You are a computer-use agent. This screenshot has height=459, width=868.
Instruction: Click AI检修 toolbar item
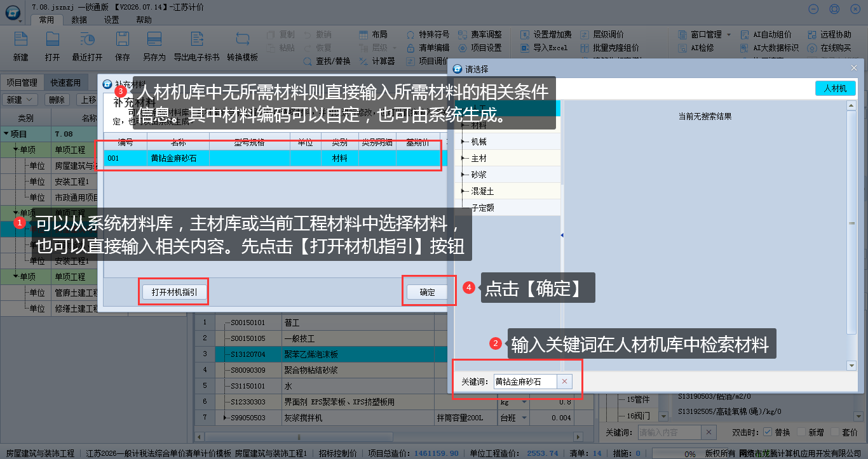pyautogui.click(x=696, y=48)
